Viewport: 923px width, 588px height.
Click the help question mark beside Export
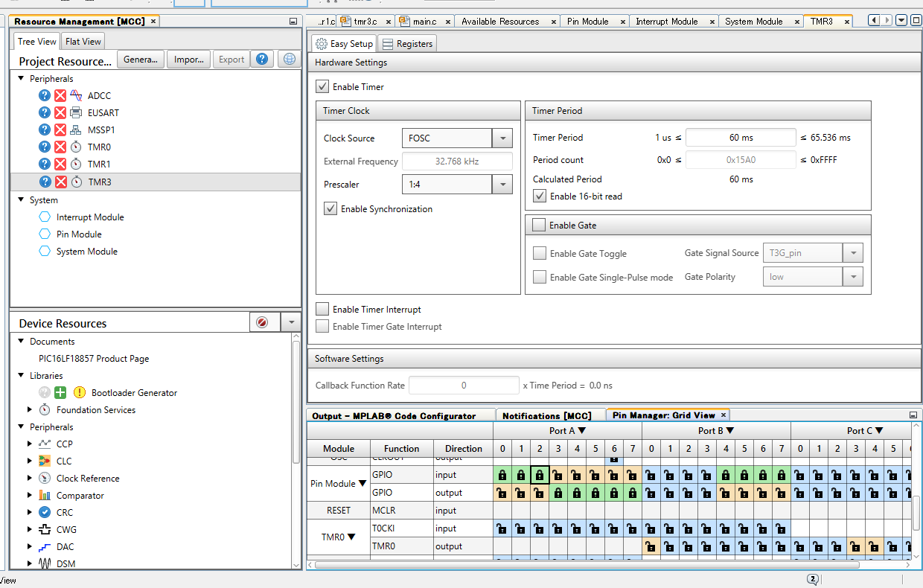point(262,60)
